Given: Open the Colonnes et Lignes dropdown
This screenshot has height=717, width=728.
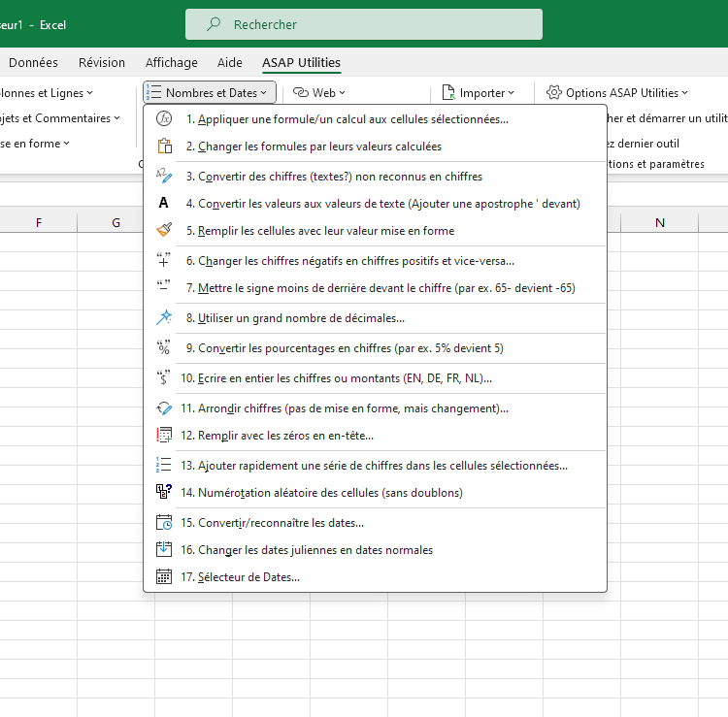Looking at the screenshot, I should tap(47, 93).
